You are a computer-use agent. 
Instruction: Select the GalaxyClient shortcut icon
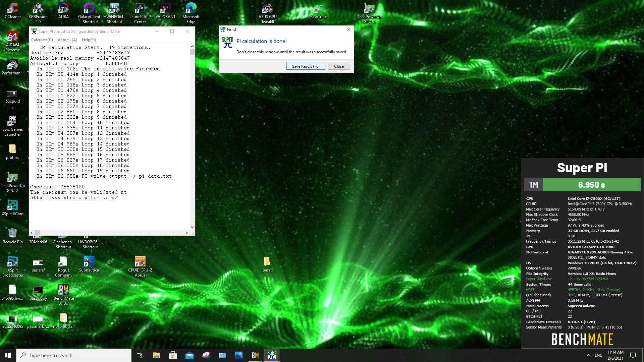click(89, 13)
